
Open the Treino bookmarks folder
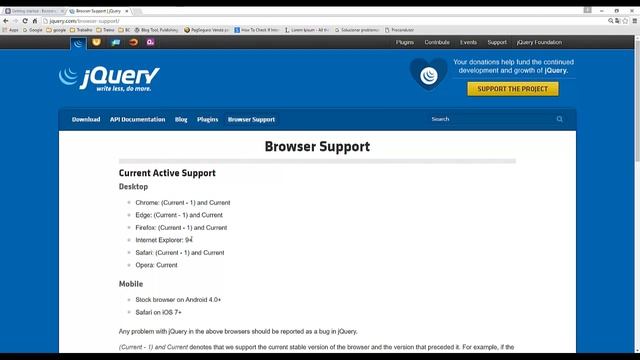click(105, 30)
